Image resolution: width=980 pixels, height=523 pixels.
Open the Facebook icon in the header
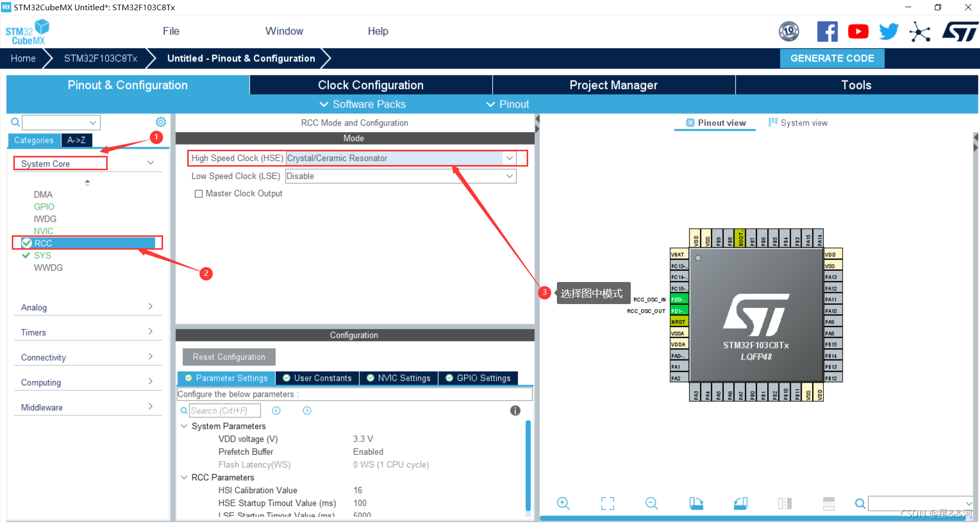[x=827, y=31]
